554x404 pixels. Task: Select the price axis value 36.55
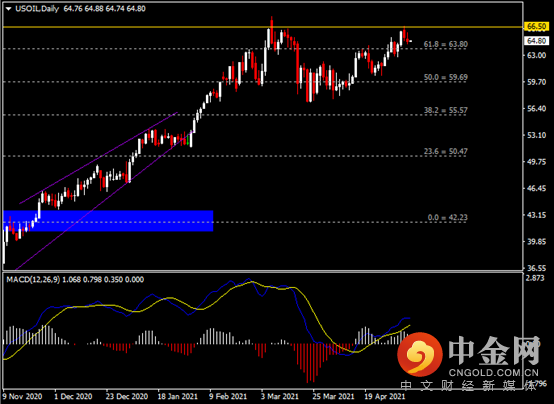(x=536, y=268)
